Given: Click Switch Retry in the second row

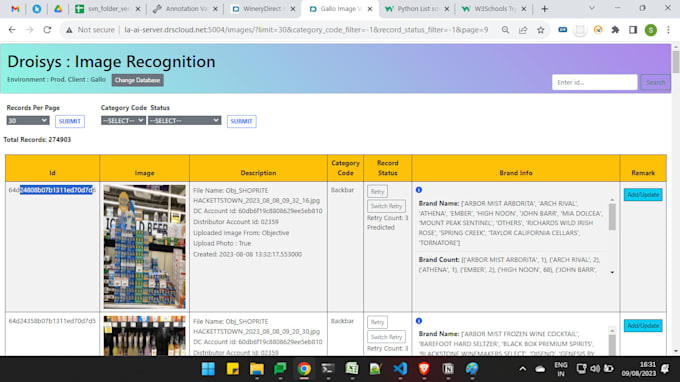Looking at the screenshot, I should 386,337.
